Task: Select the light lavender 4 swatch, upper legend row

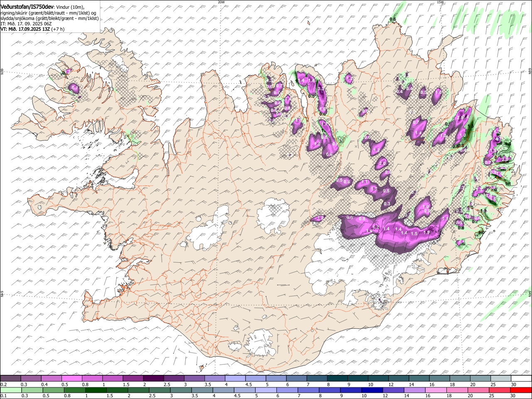Action: tap(235, 378)
